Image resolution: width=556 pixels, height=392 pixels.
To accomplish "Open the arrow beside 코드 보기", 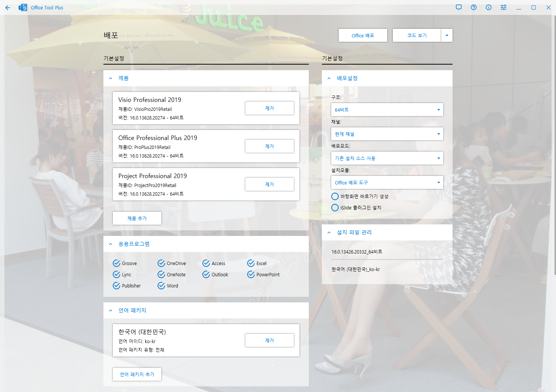I will tap(447, 35).
